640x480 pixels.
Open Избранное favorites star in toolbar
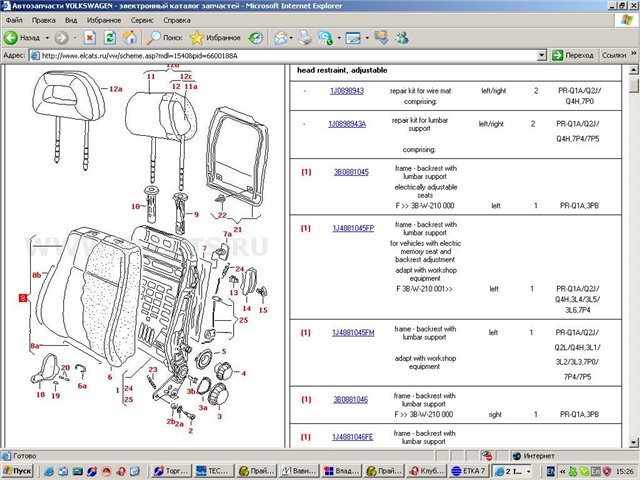coord(215,38)
